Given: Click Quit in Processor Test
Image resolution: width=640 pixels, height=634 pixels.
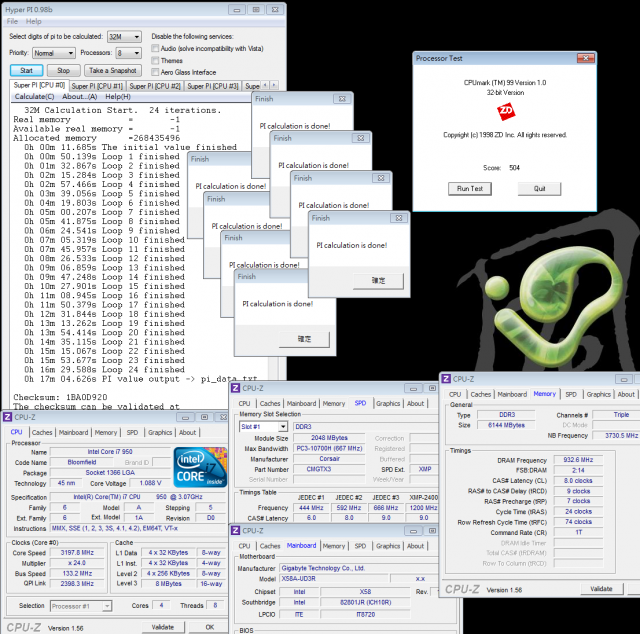Looking at the screenshot, I should (540, 189).
